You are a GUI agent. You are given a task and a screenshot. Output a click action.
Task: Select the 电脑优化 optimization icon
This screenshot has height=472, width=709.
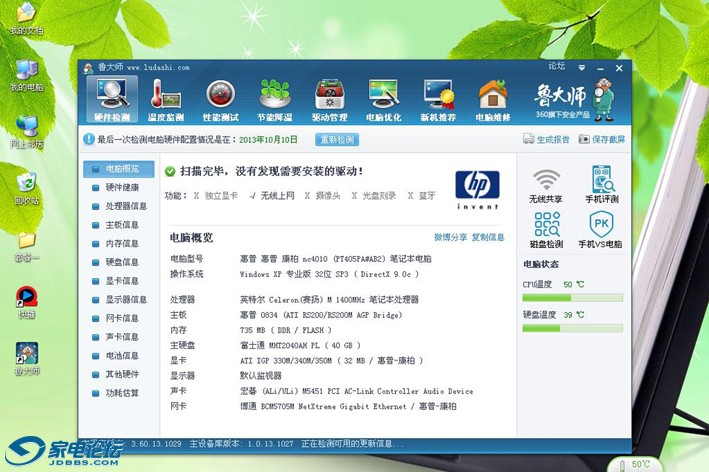point(384,99)
